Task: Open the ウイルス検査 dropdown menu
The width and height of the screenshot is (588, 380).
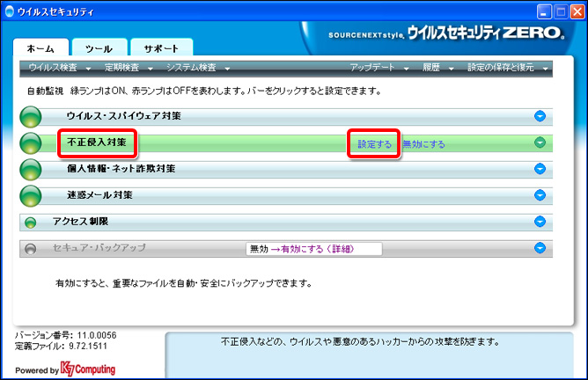Action: click(60, 68)
